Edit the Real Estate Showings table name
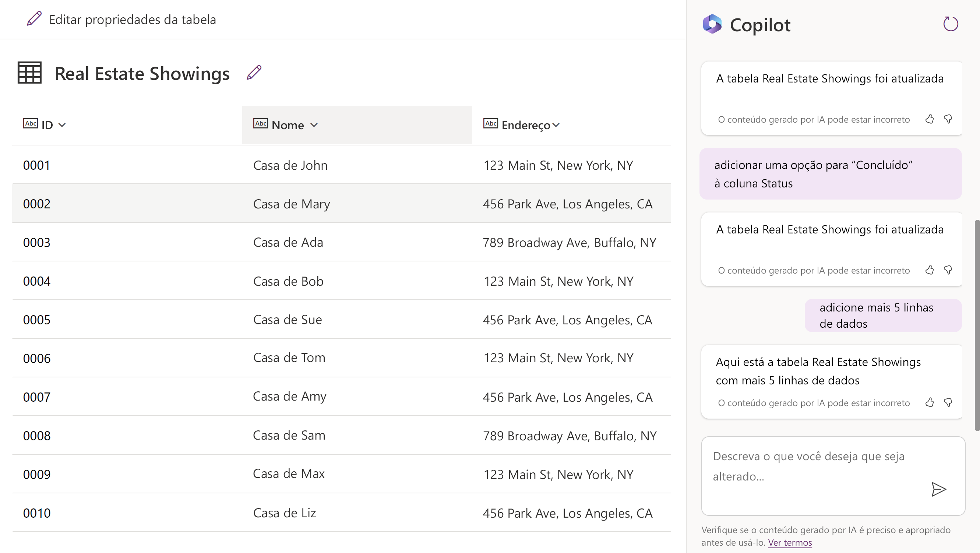Image resolution: width=980 pixels, height=553 pixels. click(254, 72)
